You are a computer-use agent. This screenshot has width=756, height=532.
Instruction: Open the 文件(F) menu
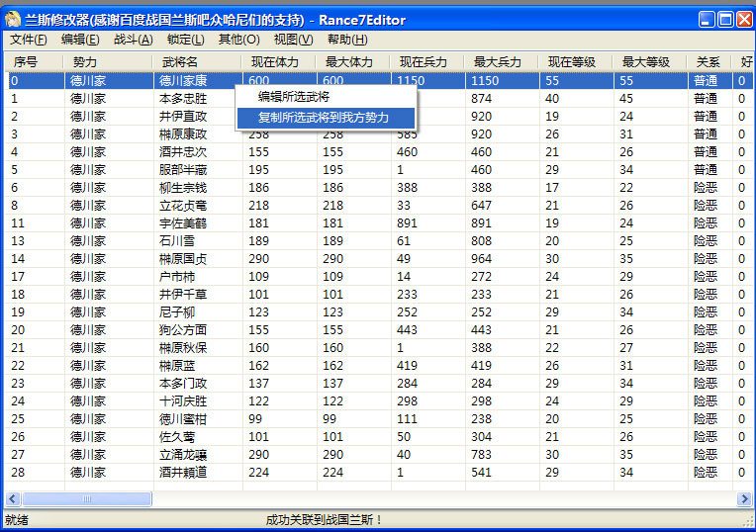[x=29, y=40]
